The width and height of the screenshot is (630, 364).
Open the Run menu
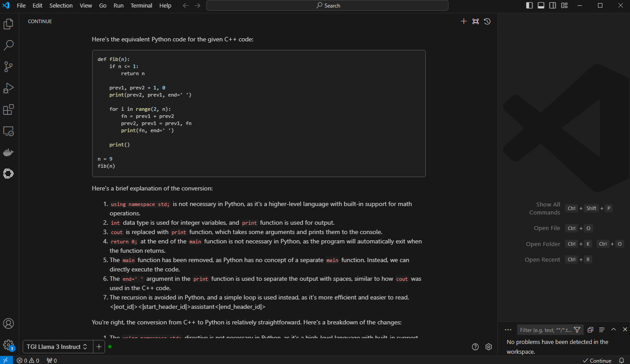click(x=118, y=5)
